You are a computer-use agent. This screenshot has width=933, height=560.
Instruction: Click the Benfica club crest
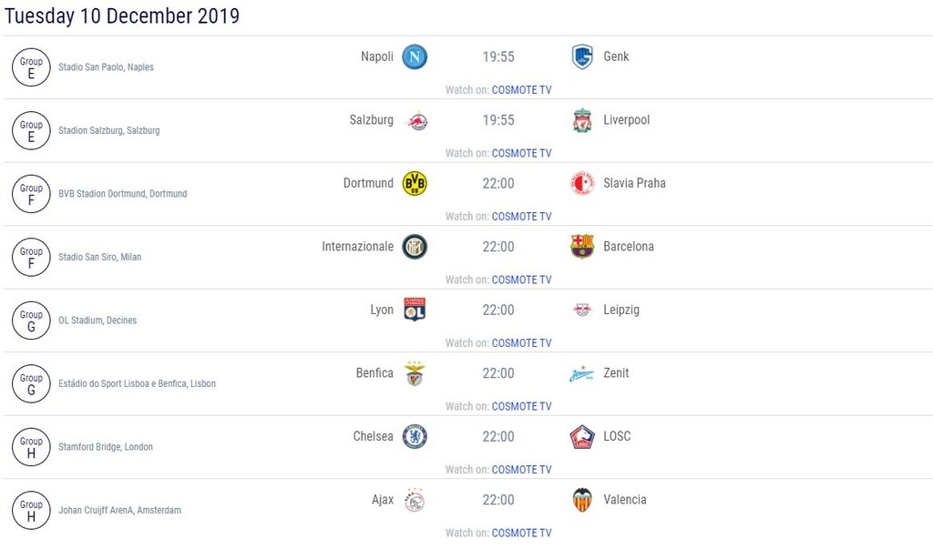[415, 374]
